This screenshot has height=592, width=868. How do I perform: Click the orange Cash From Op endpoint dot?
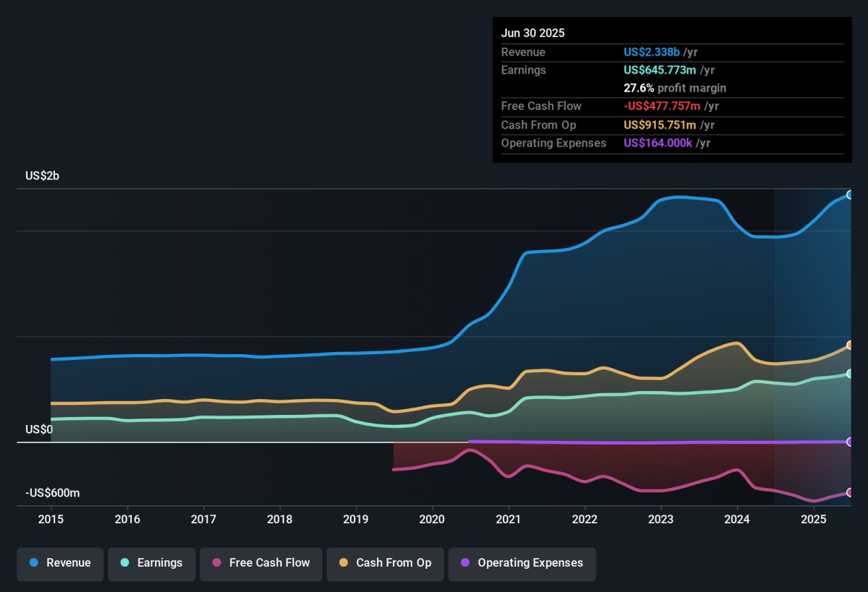[x=850, y=346]
